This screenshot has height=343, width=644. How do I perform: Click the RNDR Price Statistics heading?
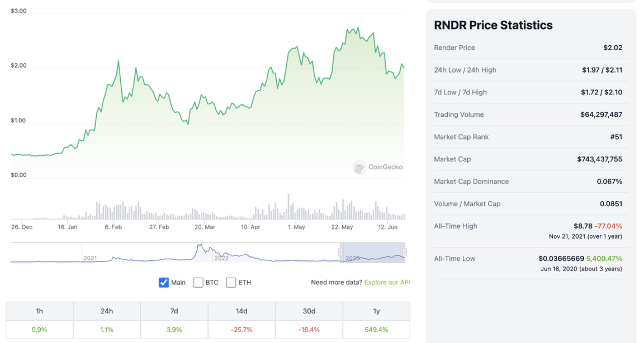[x=493, y=25]
